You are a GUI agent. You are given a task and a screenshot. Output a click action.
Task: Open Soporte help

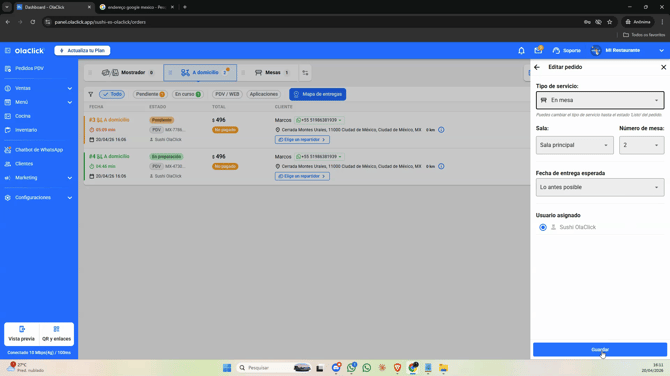tap(567, 50)
